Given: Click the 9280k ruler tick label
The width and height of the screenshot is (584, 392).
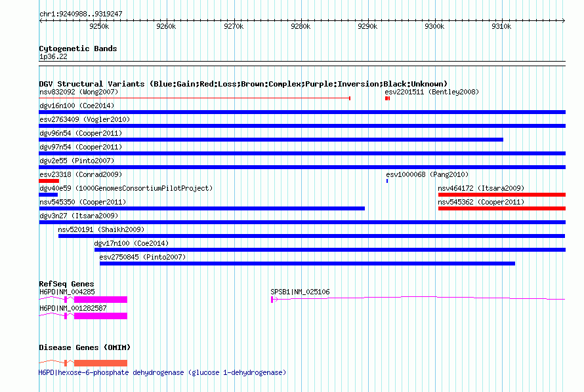Looking at the screenshot, I should coord(301,26).
